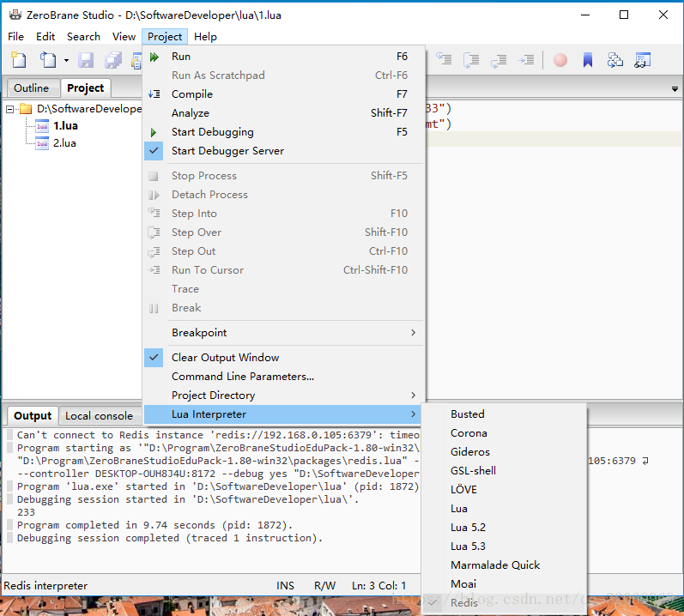684x616 pixels.
Task: Open the editor tab list dropdown arrow
Action: click(x=675, y=89)
